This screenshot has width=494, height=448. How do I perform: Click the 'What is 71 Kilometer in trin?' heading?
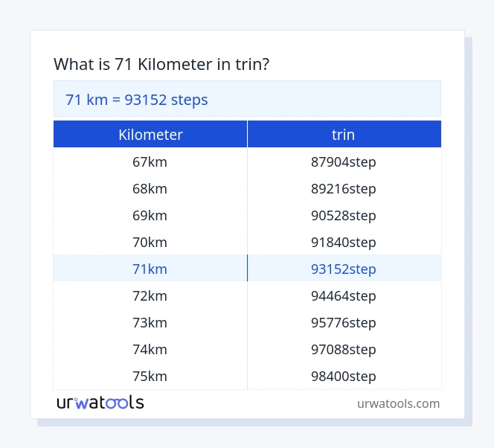[x=161, y=64]
